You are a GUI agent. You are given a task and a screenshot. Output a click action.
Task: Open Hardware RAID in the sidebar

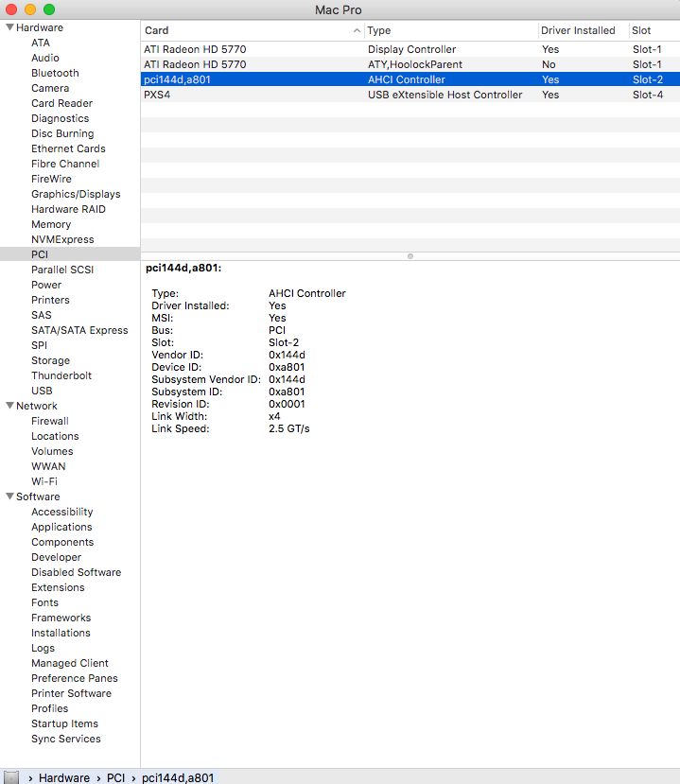coord(68,209)
